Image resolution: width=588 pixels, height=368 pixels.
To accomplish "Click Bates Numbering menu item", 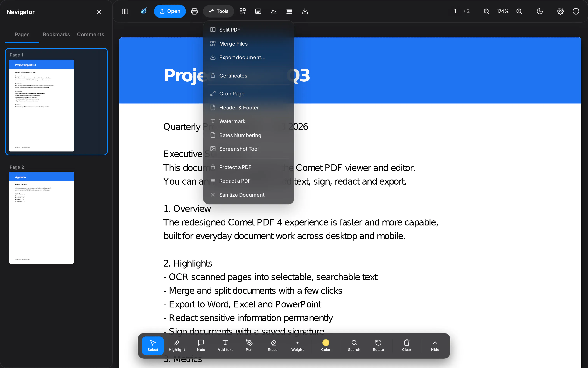I will coord(248,135).
